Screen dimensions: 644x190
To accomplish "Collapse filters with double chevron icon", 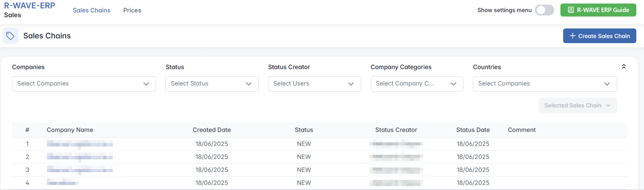I will [623, 67].
